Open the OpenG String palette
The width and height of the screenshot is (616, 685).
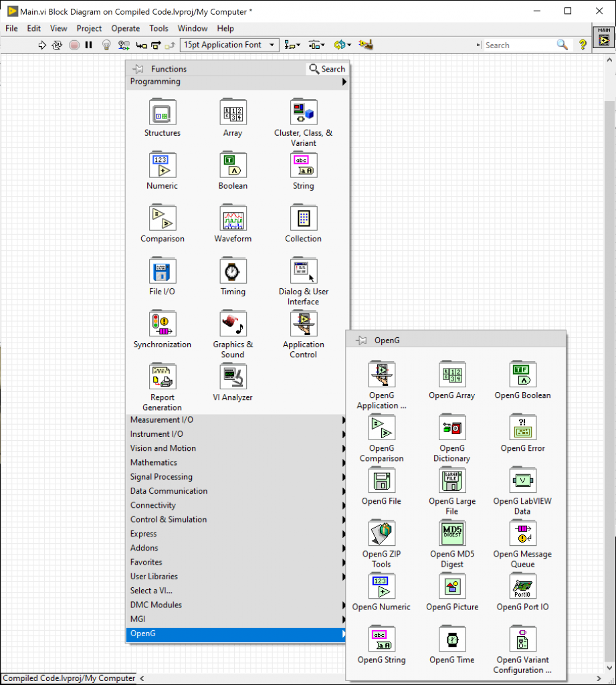tap(381, 639)
